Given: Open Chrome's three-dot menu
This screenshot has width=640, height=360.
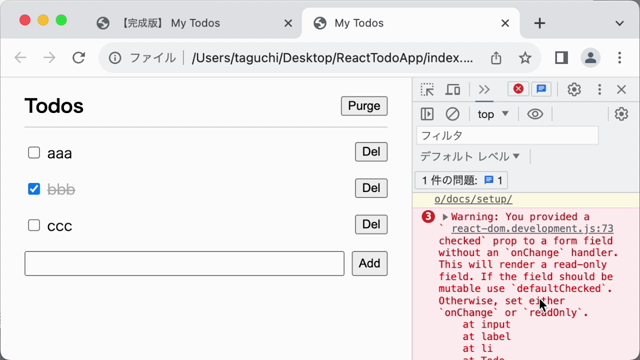Looking at the screenshot, I should tap(620, 58).
